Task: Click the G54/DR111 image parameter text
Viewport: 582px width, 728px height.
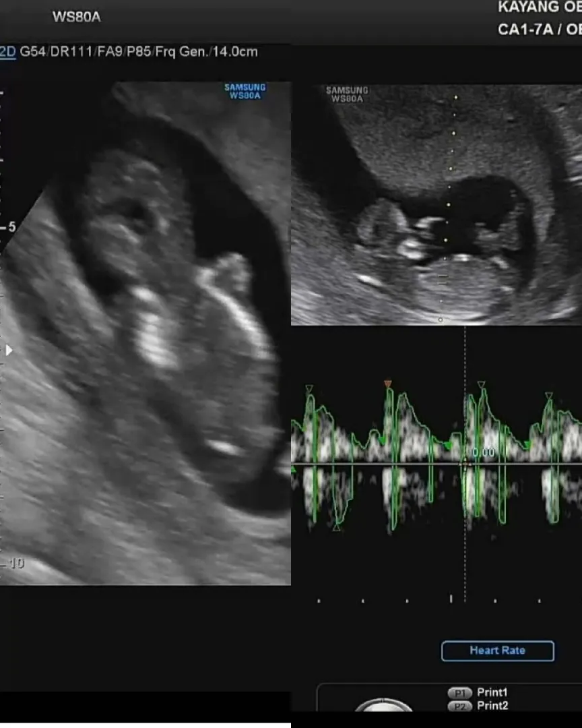Action: tap(56, 51)
